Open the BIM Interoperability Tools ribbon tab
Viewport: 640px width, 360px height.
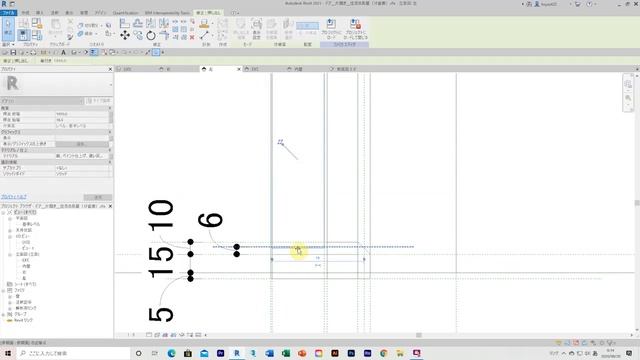[x=167, y=13]
